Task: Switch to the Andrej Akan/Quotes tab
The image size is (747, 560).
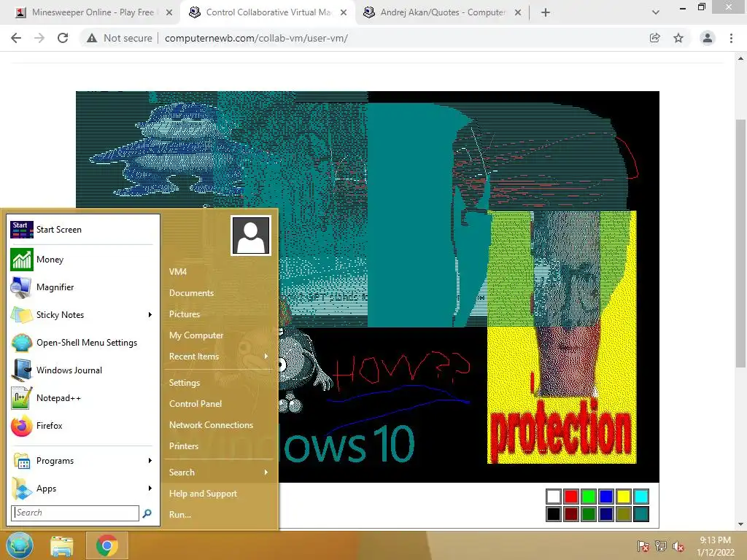Action: pyautogui.click(x=442, y=12)
